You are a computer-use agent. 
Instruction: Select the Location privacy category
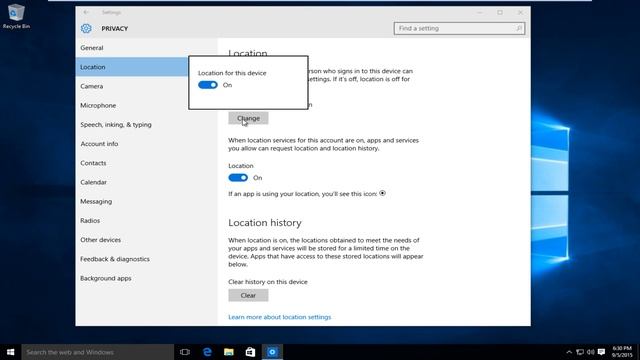pos(131,67)
